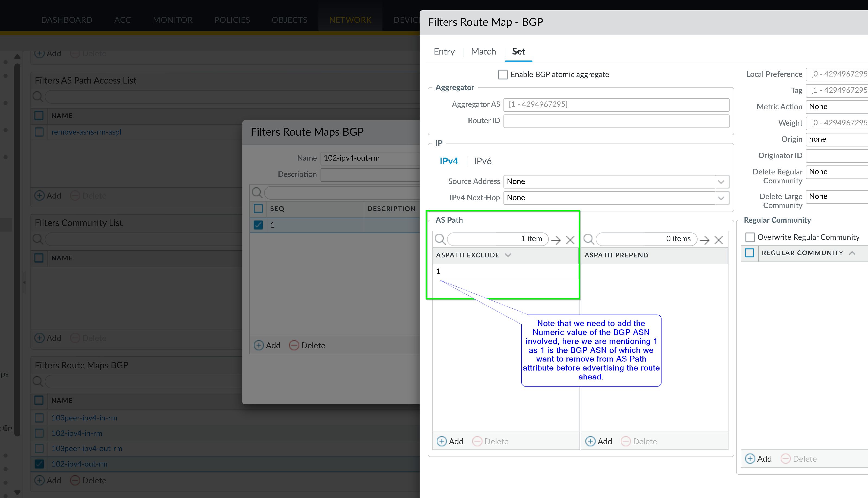Enable the BGP atomic aggregate checkbox
868x498 pixels.
(x=502, y=74)
